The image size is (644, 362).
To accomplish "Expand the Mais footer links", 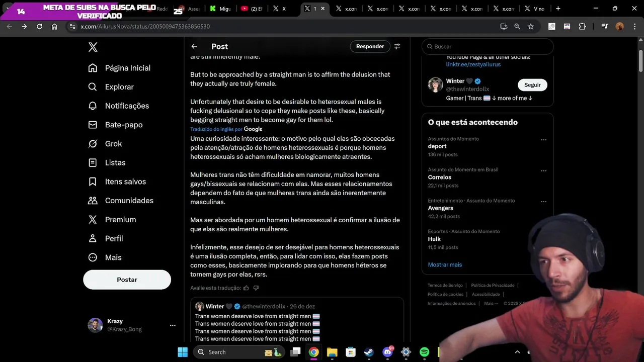I will pos(491,303).
